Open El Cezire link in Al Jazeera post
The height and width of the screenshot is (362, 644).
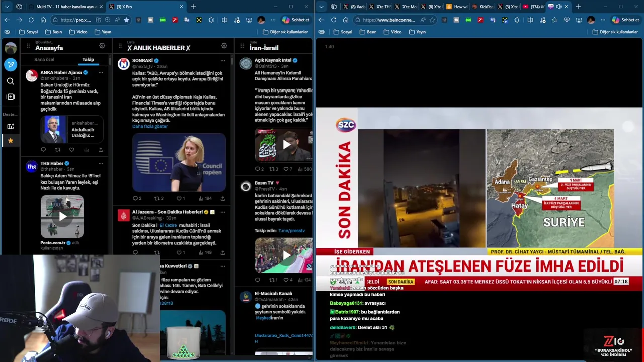click(x=168, y=225)
